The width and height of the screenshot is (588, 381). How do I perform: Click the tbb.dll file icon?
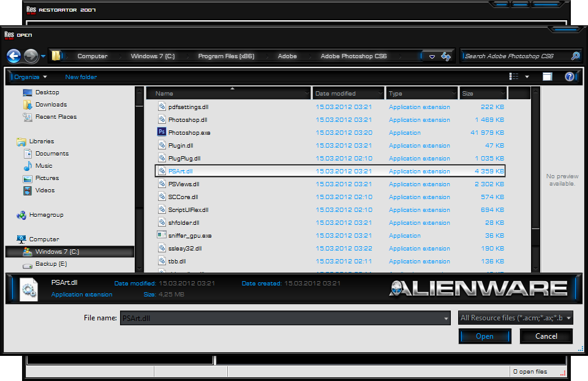pyautogui.click(x=162, y=261)
